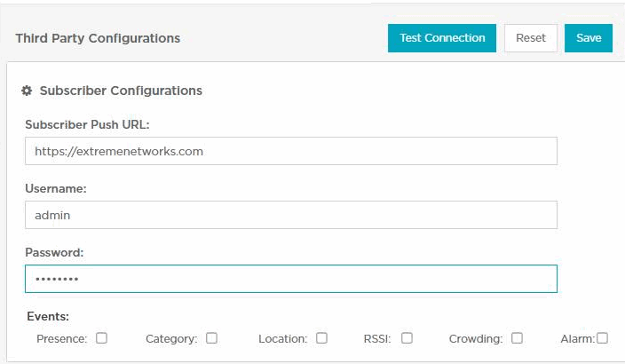The image size is (625, 364).
Task: Toggle the RSSI event checkbox
Action: (x=407, y=338)
